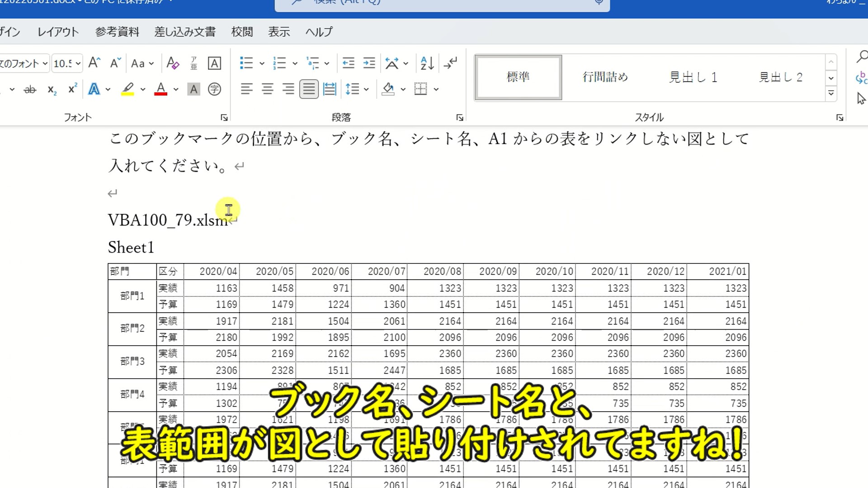Toggle strikethrough formatting

pos(30,89)
